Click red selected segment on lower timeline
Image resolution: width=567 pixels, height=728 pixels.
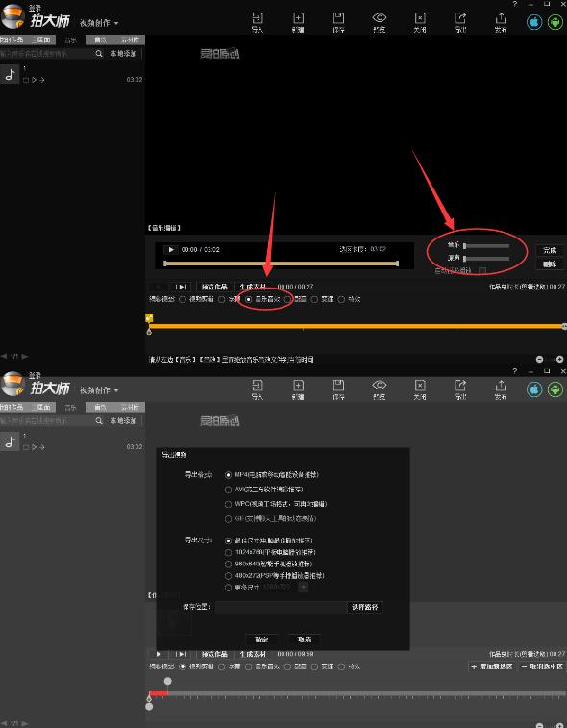[x=159, y=693]
